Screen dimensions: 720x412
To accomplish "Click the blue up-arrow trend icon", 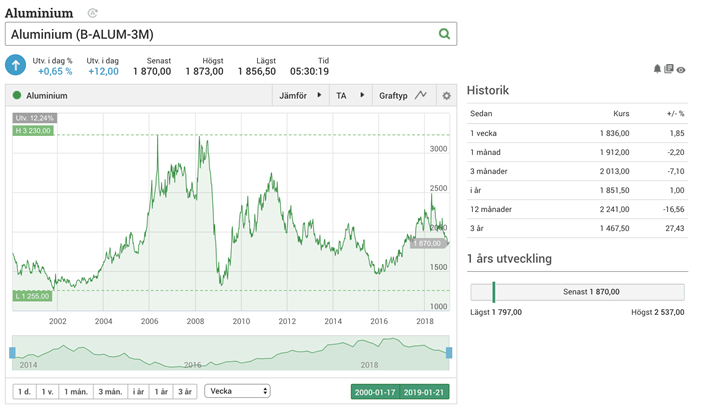I will point(16,65).
